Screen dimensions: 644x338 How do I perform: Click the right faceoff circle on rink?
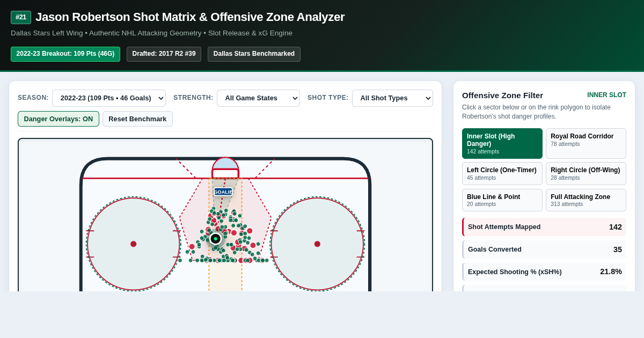point(317,244)
